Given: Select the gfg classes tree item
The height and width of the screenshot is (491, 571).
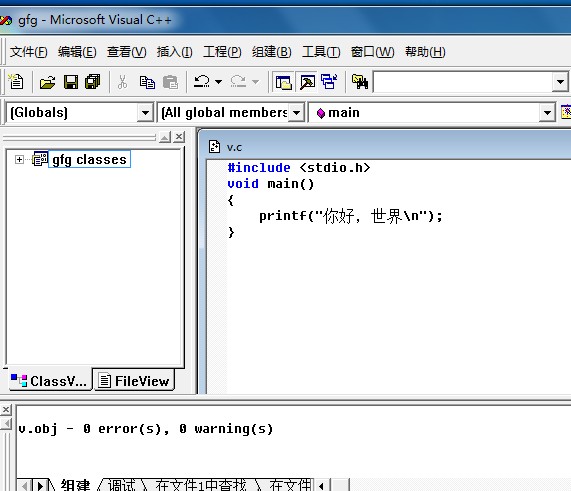Looking at the screenshot, I should 89,159.
